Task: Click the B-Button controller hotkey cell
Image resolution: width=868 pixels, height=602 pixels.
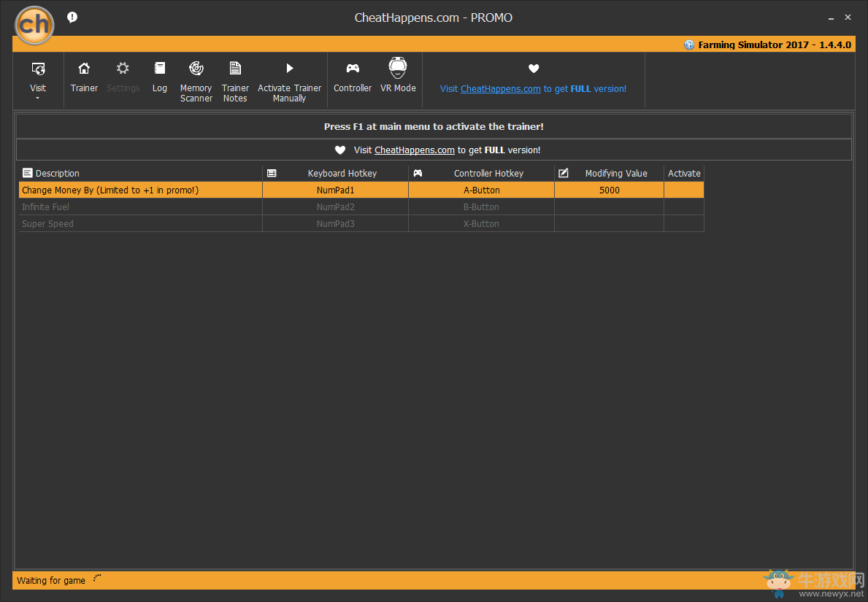Action: pyautogui.click(x=482, y=207)
